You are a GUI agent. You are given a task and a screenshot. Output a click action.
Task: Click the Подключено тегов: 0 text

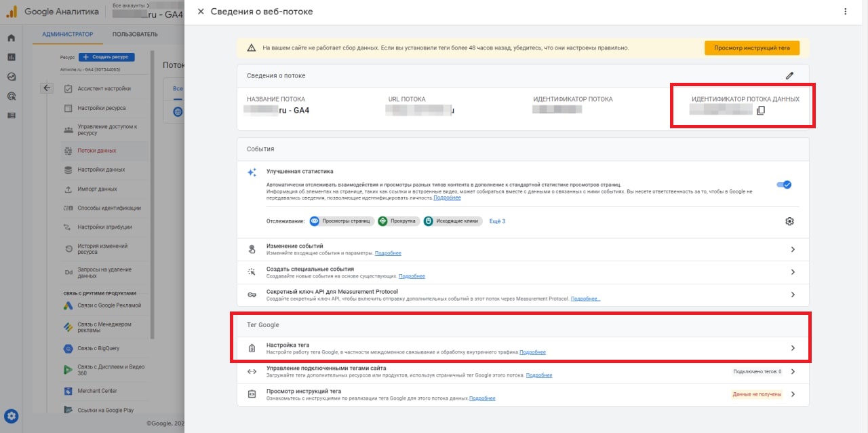[x=757, y=371]
